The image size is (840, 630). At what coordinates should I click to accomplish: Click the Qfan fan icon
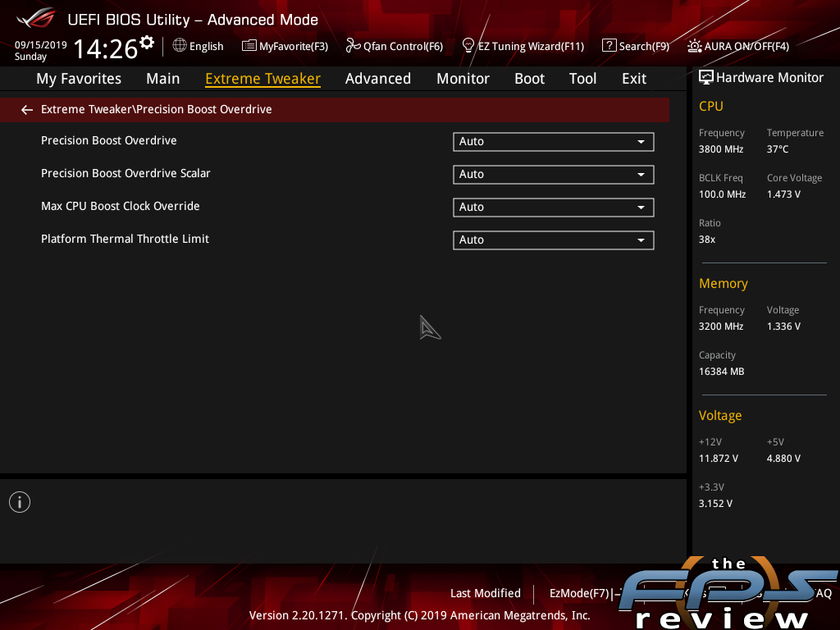[x=353, y=46]
